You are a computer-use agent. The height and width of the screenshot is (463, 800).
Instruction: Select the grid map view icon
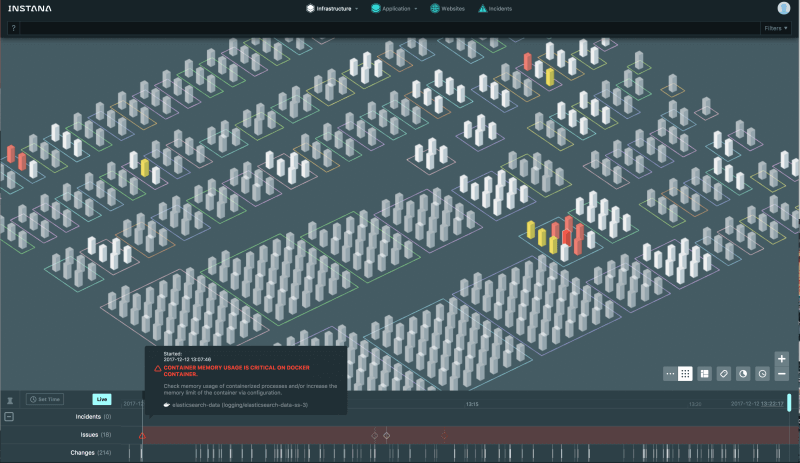click(x=685, y=373)
